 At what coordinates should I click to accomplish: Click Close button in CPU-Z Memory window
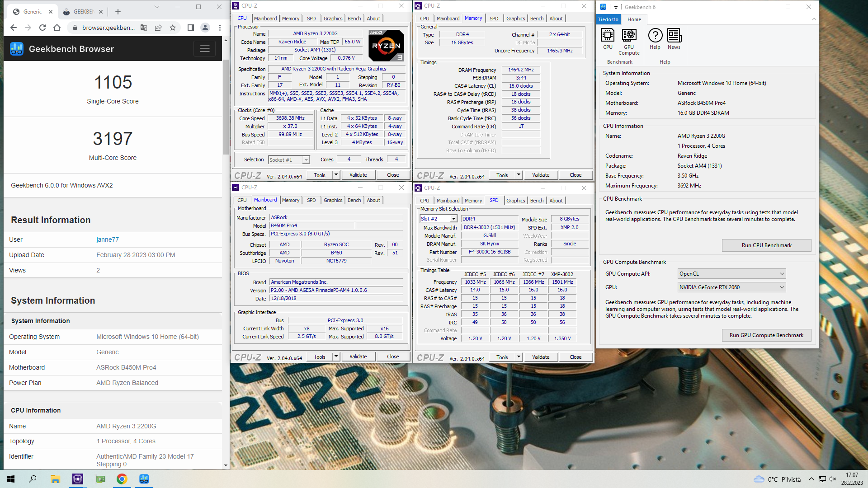point(576,175)
